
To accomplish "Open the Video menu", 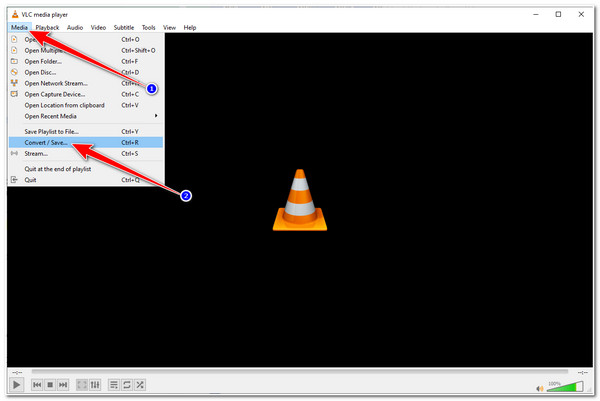I will click(98, 28).
